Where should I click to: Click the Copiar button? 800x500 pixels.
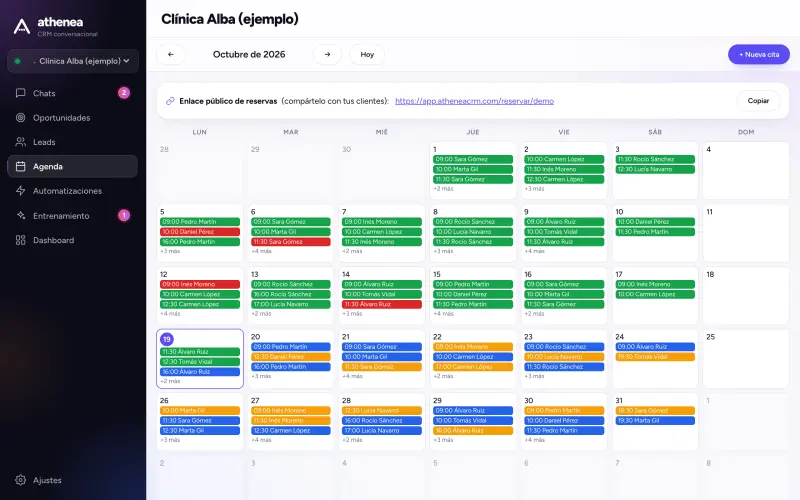[x=758, y=101]
